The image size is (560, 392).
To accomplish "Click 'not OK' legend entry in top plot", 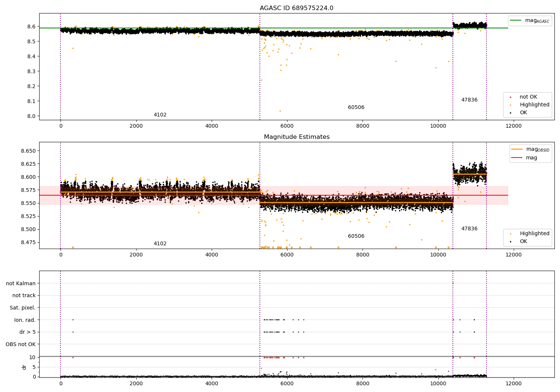I will click(528, 97).
